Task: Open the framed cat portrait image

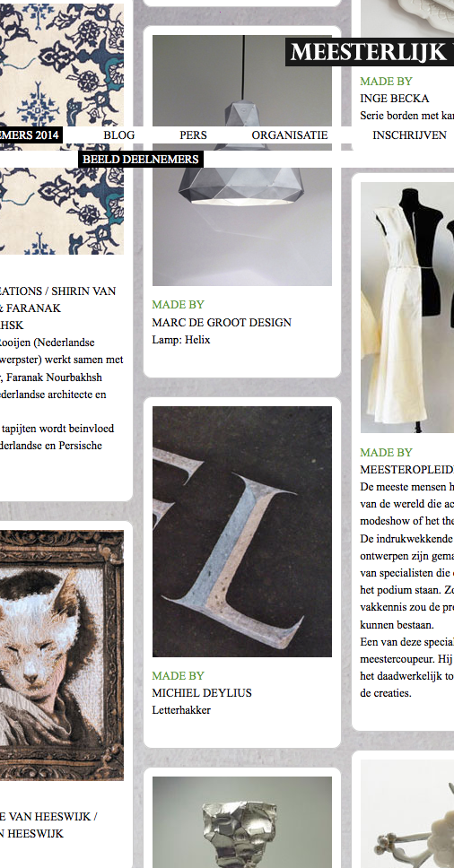Action: coord(62,655)
